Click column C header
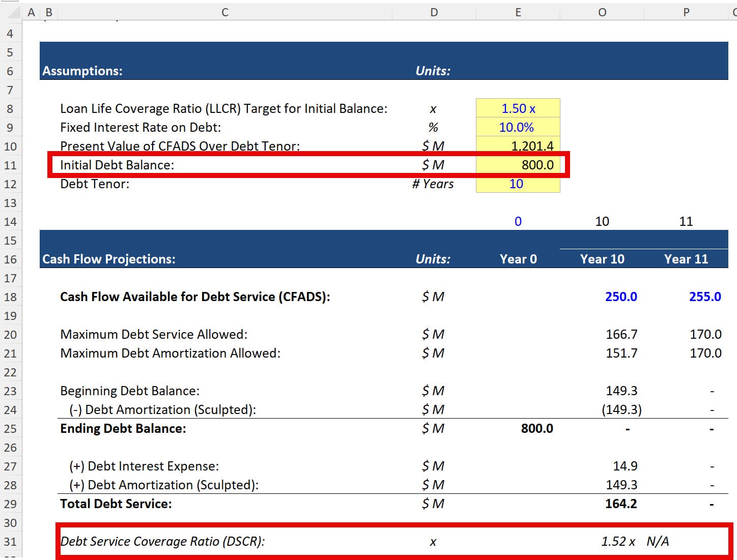This screenshot has width=737, height=560. (224, 12)
